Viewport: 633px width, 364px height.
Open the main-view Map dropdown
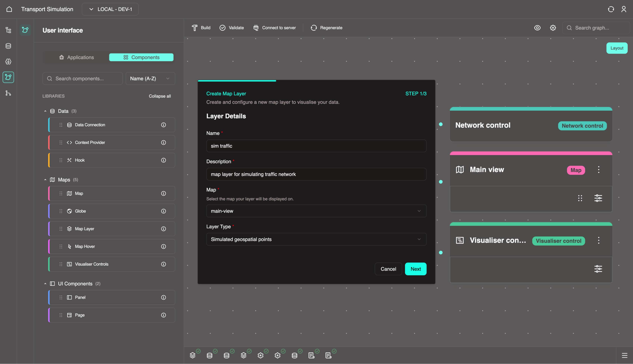316,211
